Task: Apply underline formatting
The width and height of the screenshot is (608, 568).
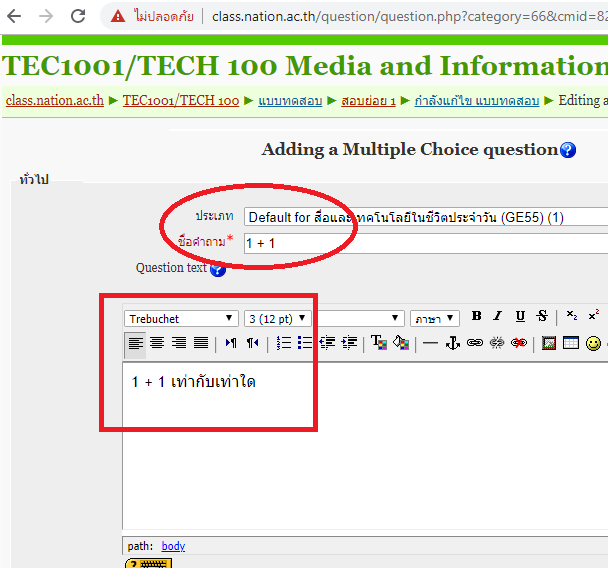Action: [520, 317]
